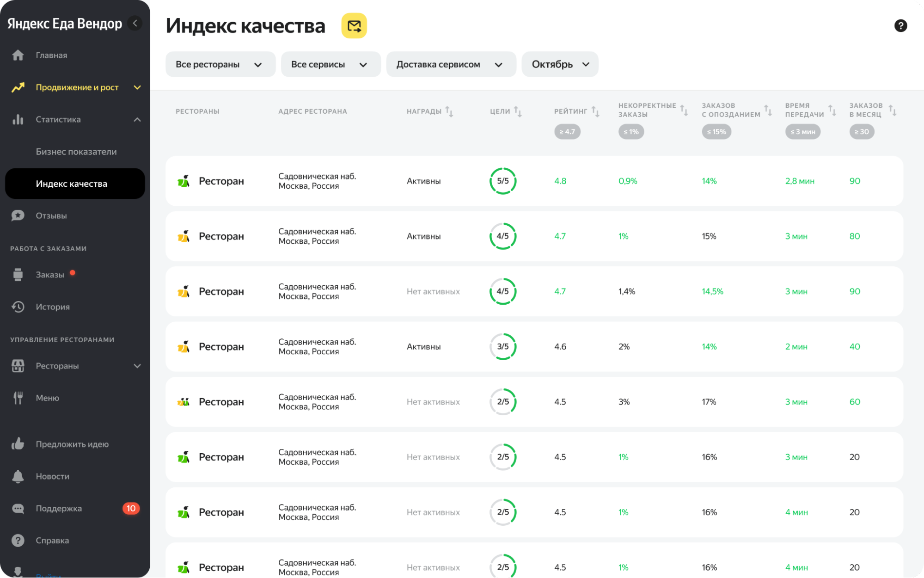Open Отзывы in the sidebar
Screen dimensions: 924x578
pyautogui.click(x=51, y=215)
